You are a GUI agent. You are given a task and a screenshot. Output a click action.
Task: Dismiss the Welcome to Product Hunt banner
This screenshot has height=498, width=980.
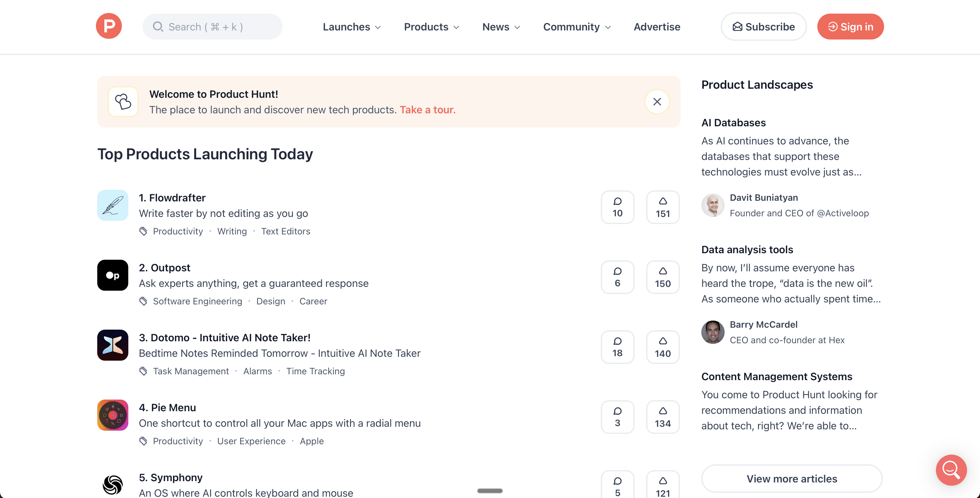pos(657,101)
